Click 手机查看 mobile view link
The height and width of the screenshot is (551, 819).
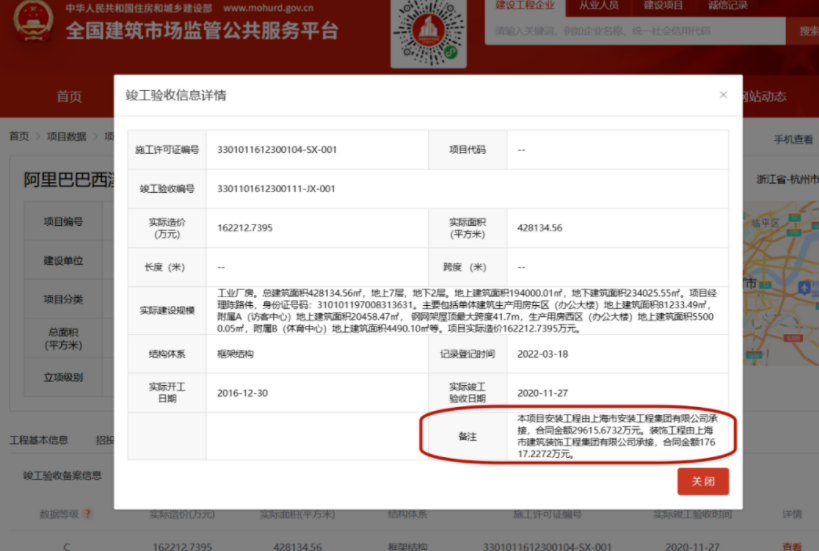point(793,139)
